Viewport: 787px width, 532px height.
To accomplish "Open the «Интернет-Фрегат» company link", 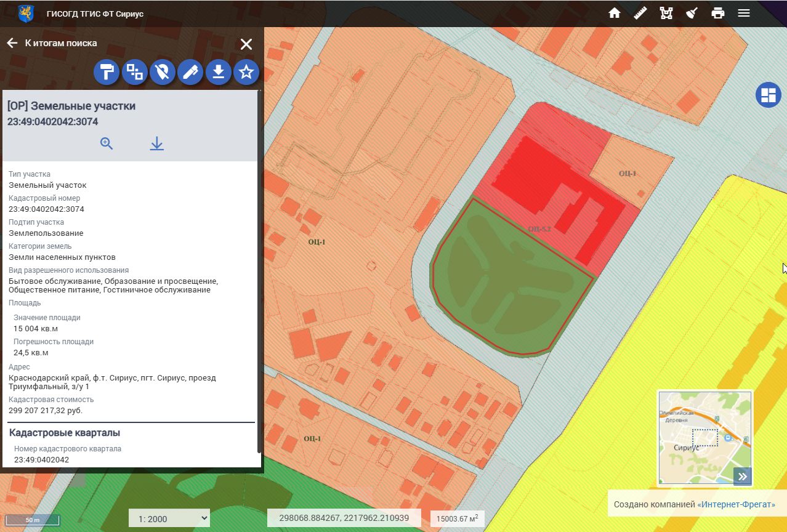I will click(x=736, y=505).
